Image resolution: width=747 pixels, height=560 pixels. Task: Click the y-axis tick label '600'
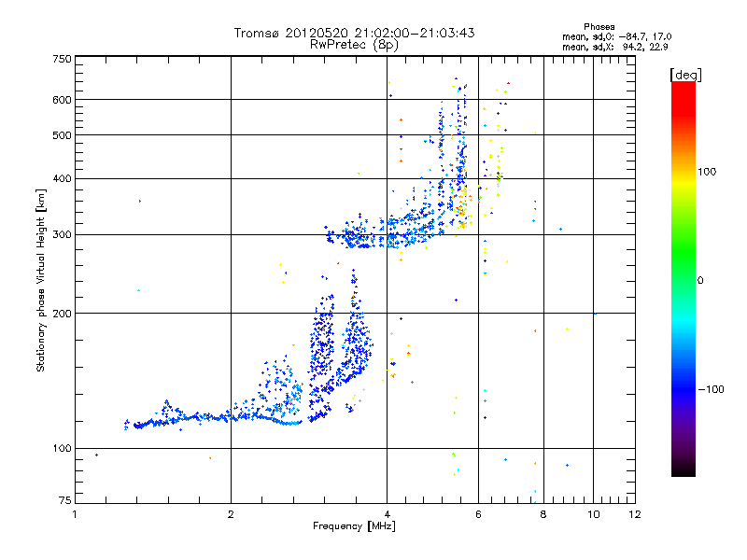(x=62, y=100)
